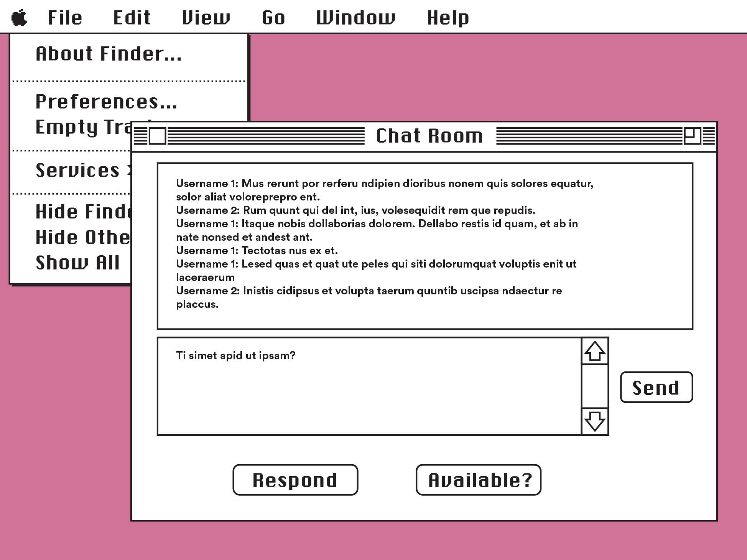This screenshot has height=560, width=747.
Task: Open the View menu
Action: pyautogui.click(x=206, y=18)
